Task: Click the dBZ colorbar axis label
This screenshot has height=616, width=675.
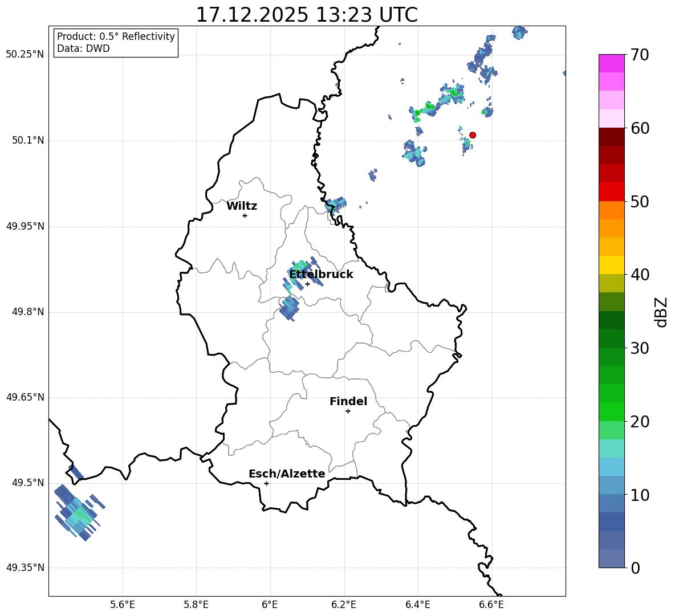Action: (x=662, y=312)
